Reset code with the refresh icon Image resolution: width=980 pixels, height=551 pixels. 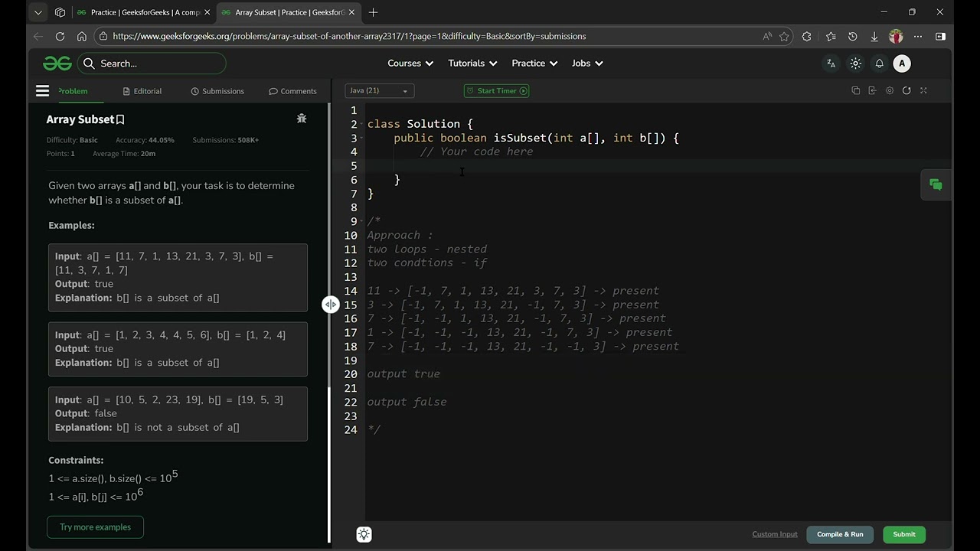coord(906,90)
